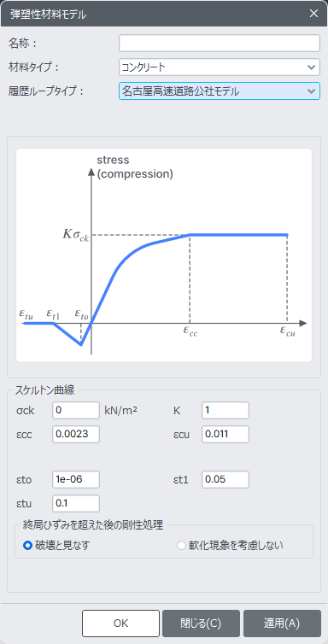Click the εcu marker on strain axis

click(288, 331)
